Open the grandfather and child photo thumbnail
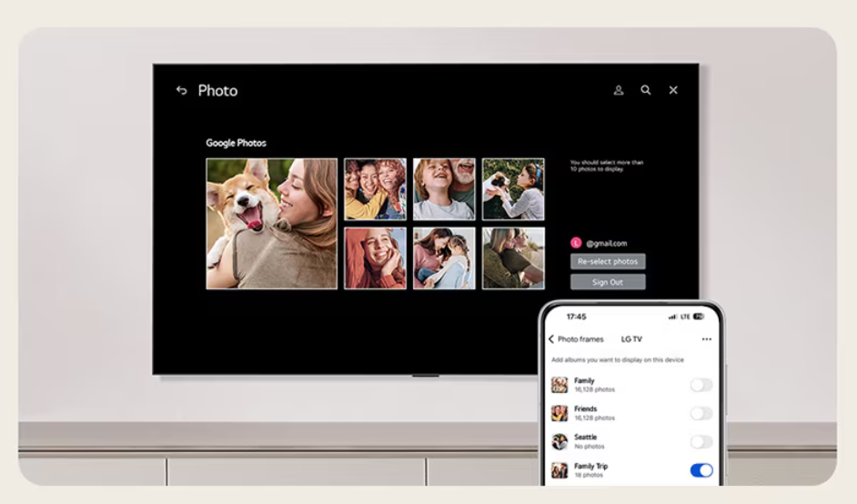Image resolution: width=857 pixels, height=504 pixels. click(444, 189)
